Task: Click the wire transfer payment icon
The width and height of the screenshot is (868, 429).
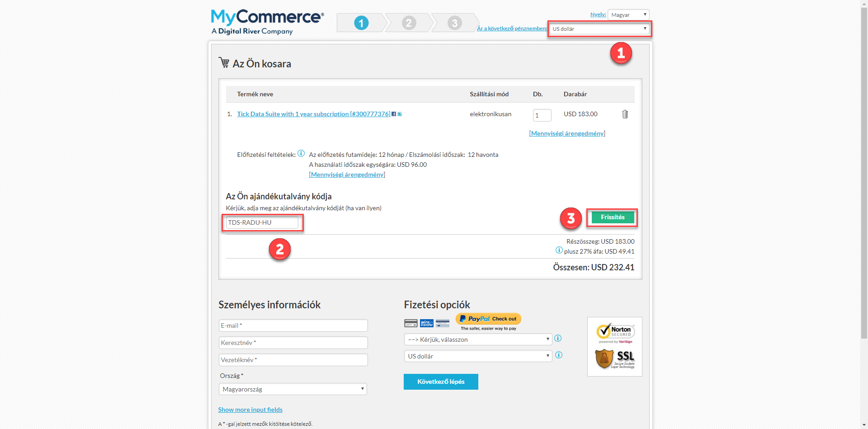Action: tap(427, 323)
